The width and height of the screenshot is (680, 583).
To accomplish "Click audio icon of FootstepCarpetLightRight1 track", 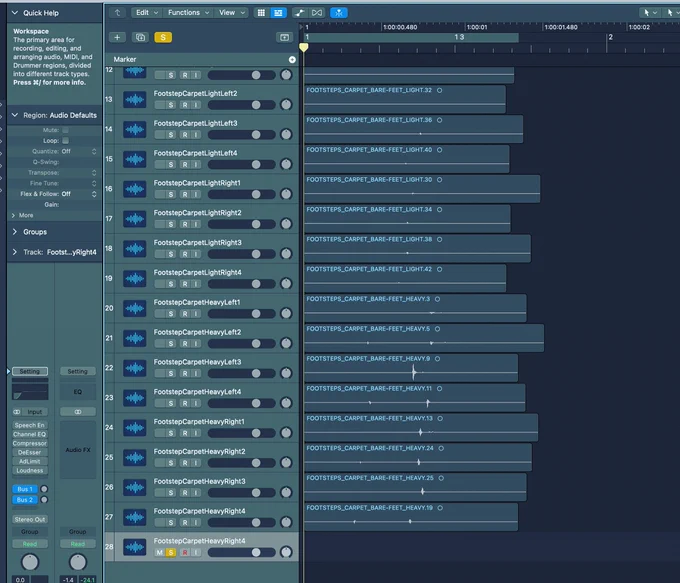I will click(134, 189).
